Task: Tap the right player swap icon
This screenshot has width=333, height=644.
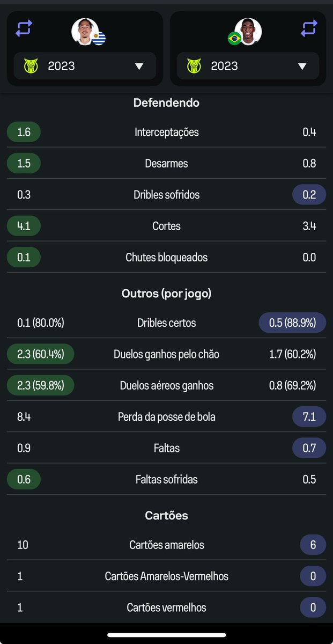Action: point(309,28)
